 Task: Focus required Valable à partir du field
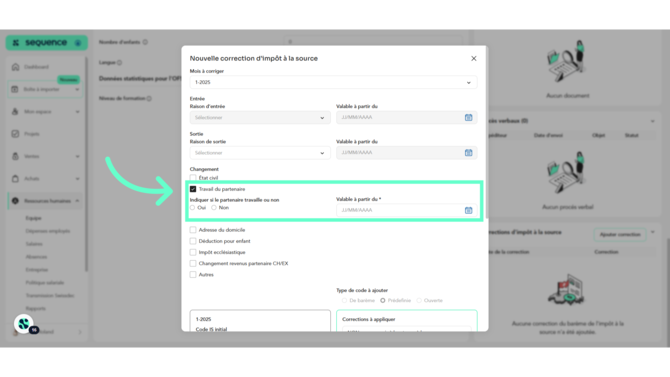click(406, 210)
